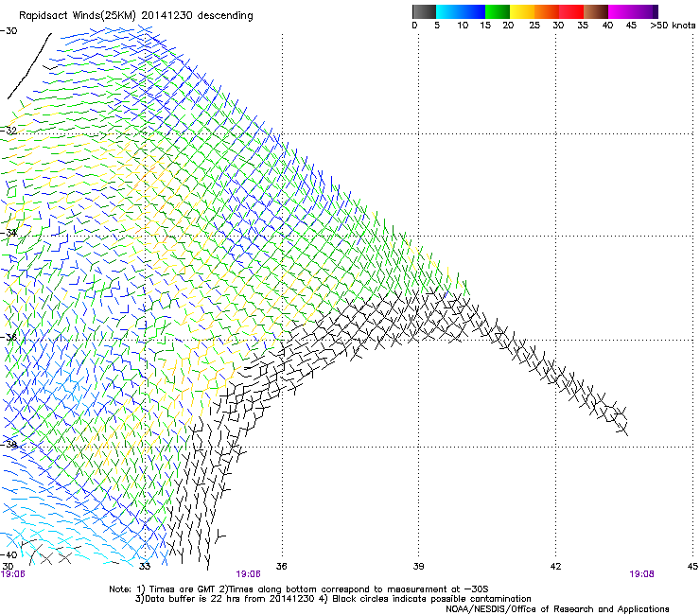Click the 'NOAA/NESDIS/Office of Research and Applications' credit
This screenshot has height=615, width=700.
[x=557, y=609]
